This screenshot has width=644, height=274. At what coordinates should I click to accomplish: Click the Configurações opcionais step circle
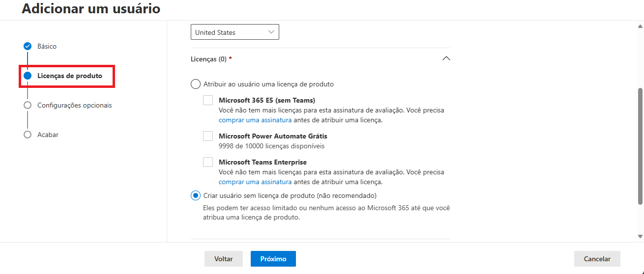(28, 105)
